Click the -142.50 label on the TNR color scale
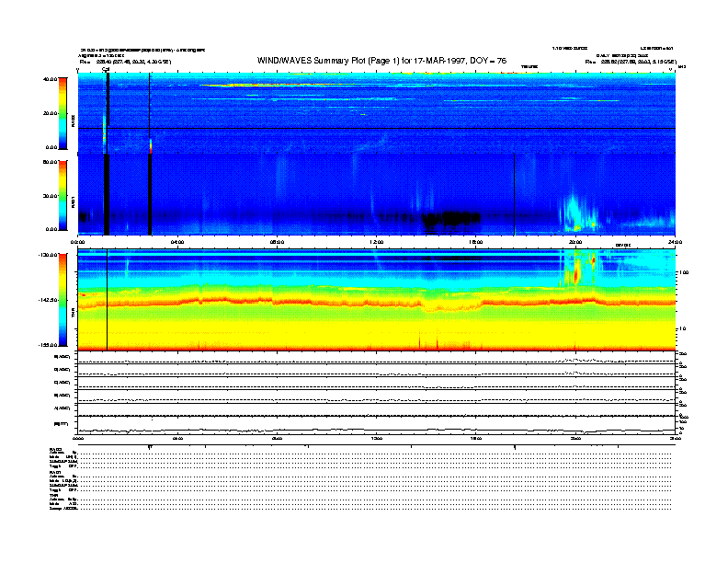Viewport: 728px width, 563px height. click(48, 300)
